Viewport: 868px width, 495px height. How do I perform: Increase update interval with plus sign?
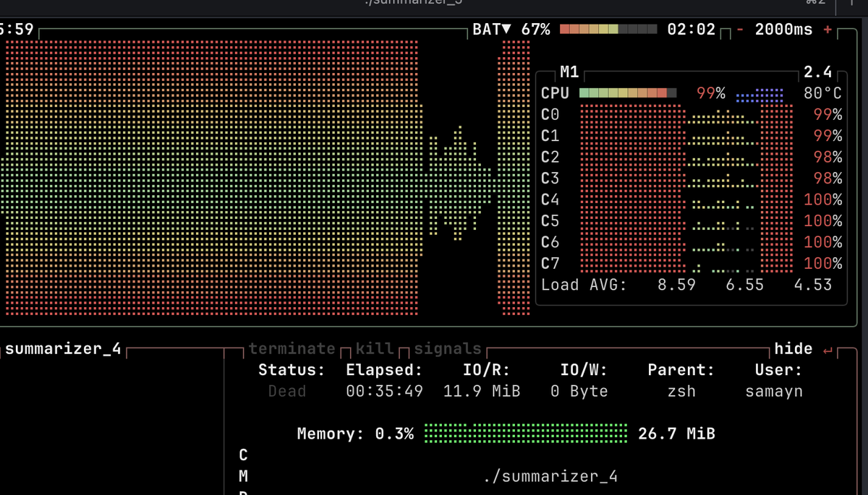827,30
